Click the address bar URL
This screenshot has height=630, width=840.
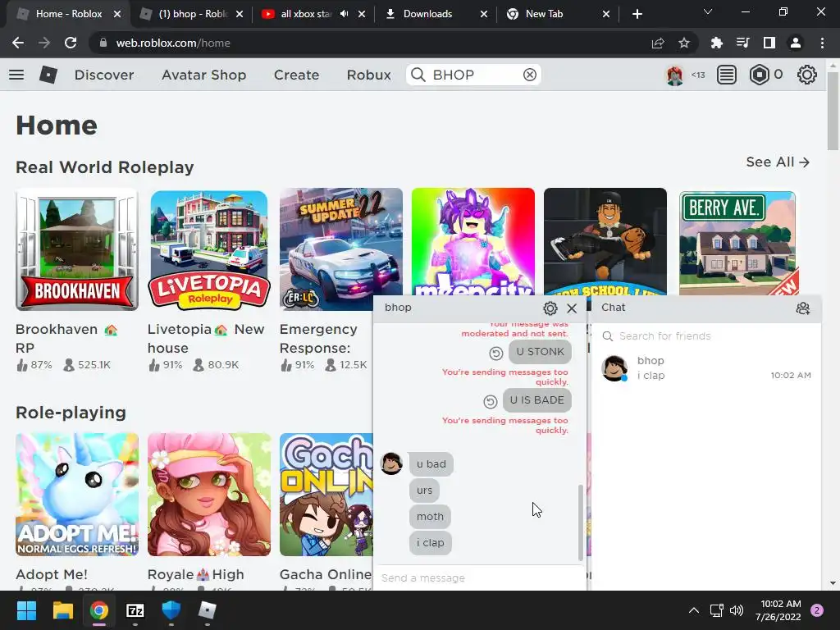coord(173,43)
